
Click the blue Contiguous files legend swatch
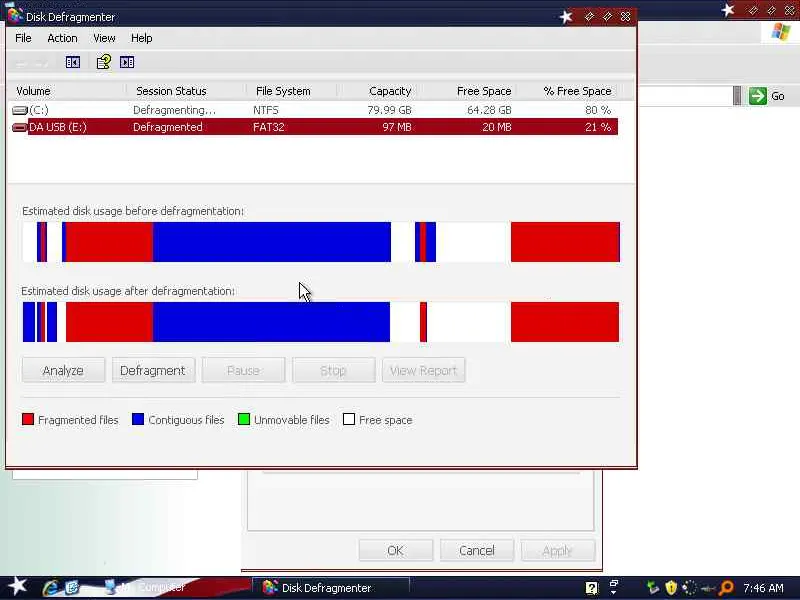tap(138, 419)
